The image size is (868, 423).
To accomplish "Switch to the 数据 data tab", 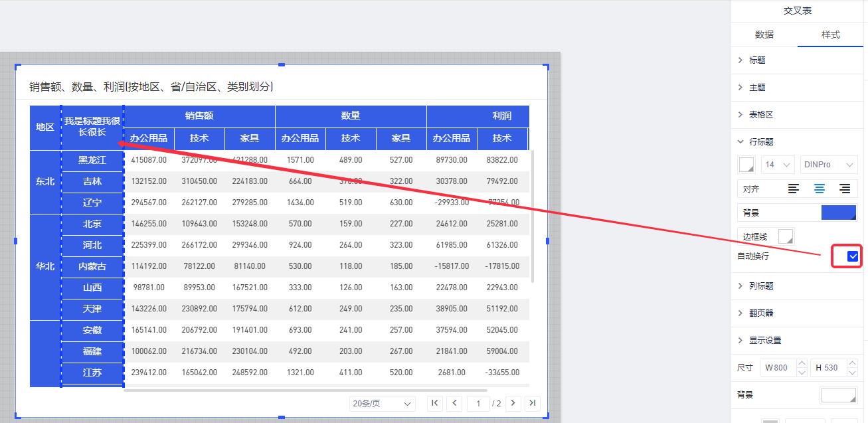I will coord(764,35).
